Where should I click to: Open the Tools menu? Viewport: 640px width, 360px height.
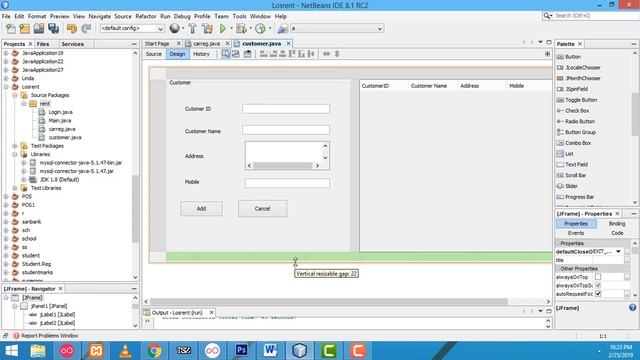[239, 16]
